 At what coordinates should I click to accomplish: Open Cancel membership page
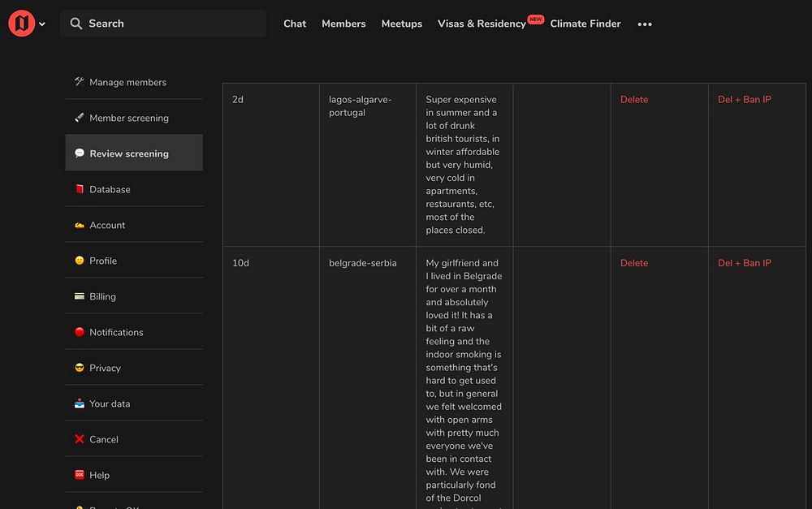pos(134,439)
